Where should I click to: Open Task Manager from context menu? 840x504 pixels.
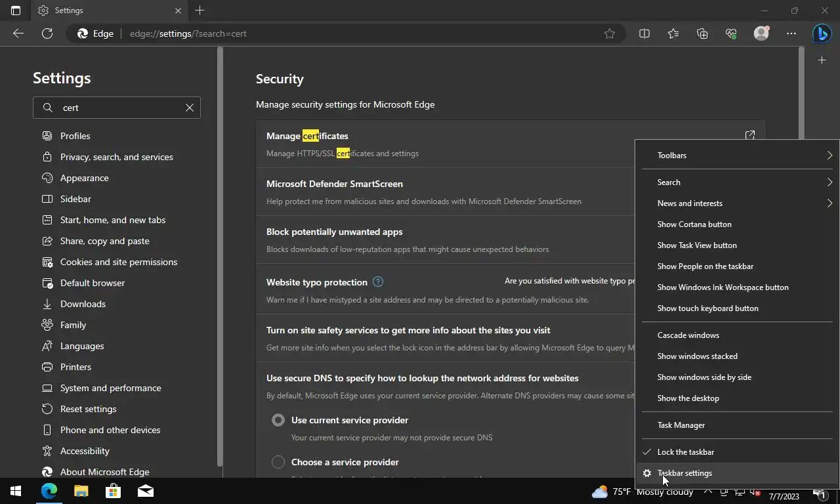(737, 425)
